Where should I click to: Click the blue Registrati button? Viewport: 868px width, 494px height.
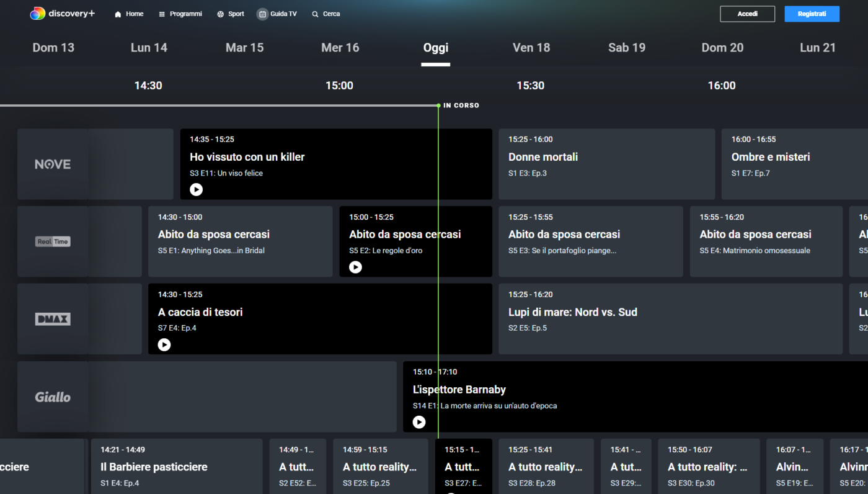coord(812,13)
